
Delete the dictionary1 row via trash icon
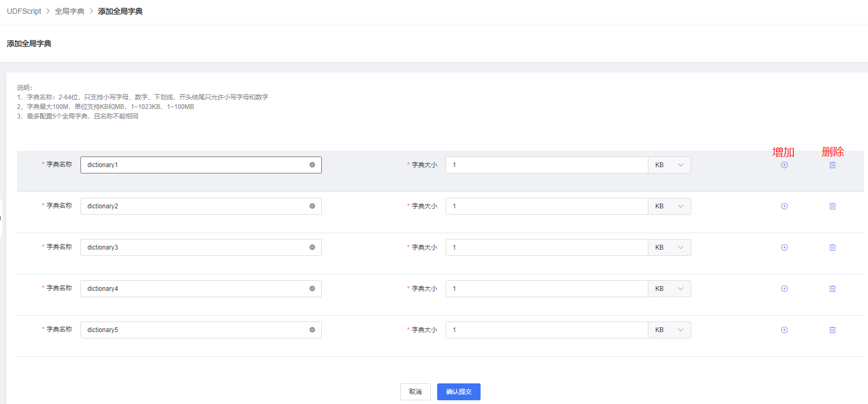pos(833,165)
